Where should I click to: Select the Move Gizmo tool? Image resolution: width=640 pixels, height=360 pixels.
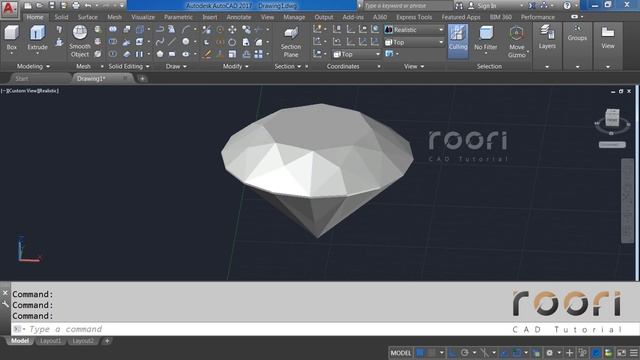[516, 42]
